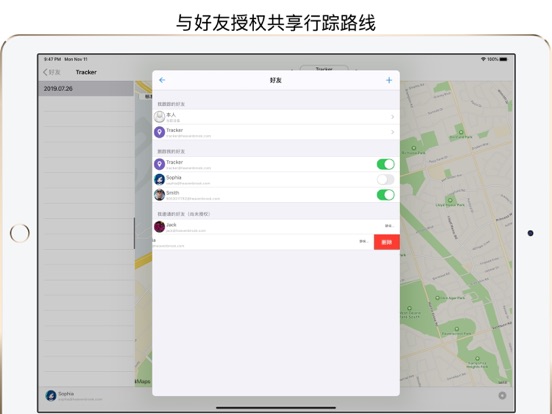This screenshot has width=552, height=414.
Task: Add a new friend with the plus icon
Action: pos(389,80)
